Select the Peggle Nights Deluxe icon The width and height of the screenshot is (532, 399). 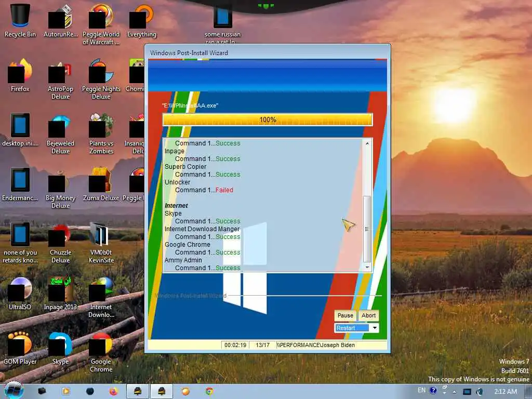tap(101, 79)
